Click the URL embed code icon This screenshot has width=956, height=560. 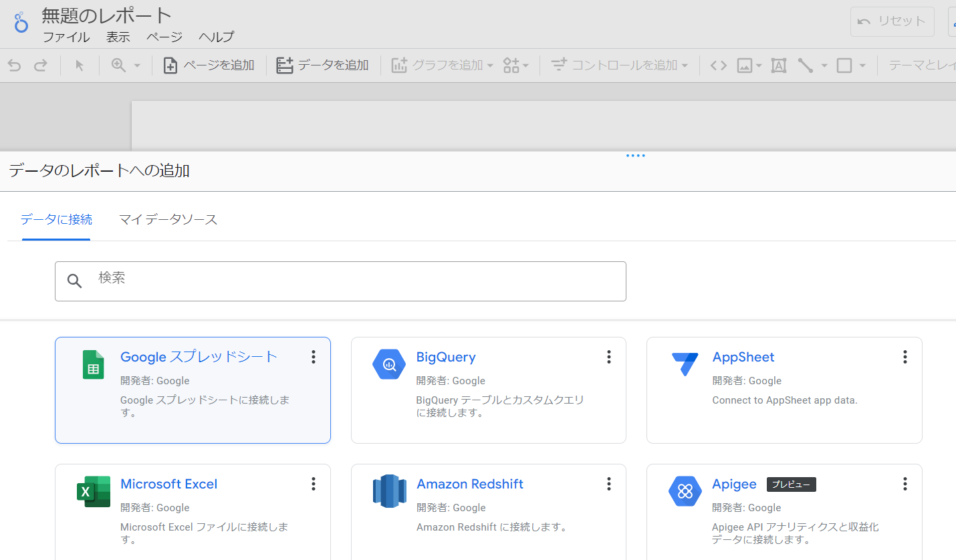[718, 65]
